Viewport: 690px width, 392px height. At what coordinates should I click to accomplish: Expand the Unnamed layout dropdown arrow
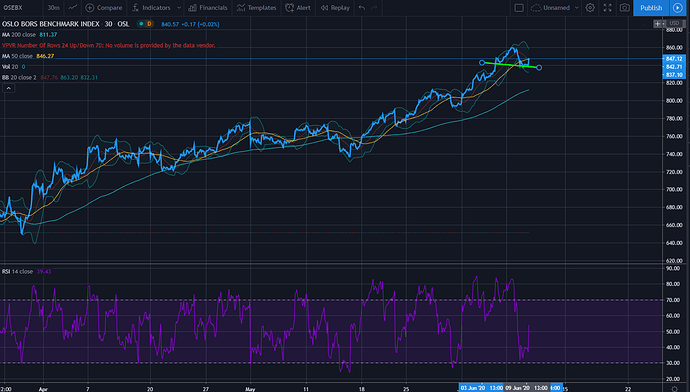576,7
